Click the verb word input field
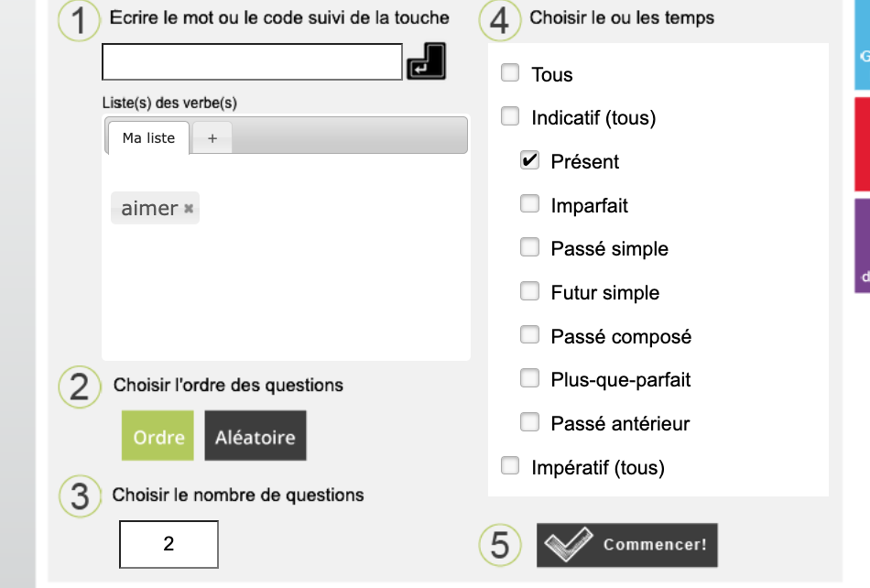The height and width of the screenshot is (588, 870). click(x=252, y=62)
